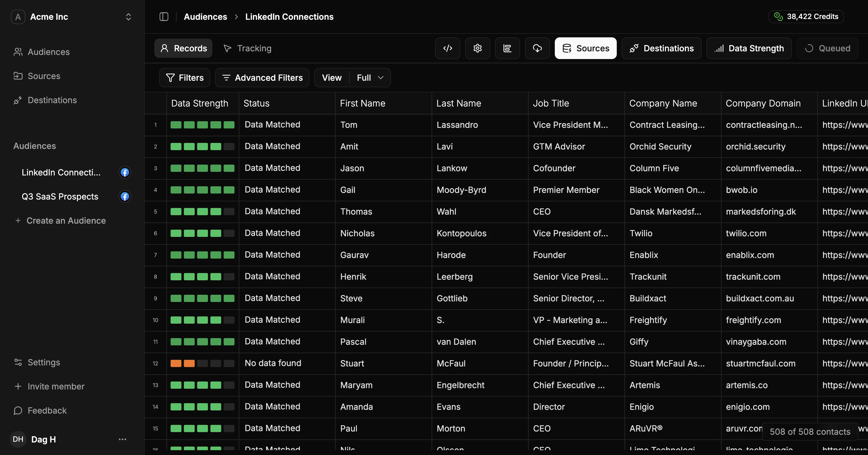The image size is (868, 455).
Task: Click the column layout icon button
Action: coord(507,48)
